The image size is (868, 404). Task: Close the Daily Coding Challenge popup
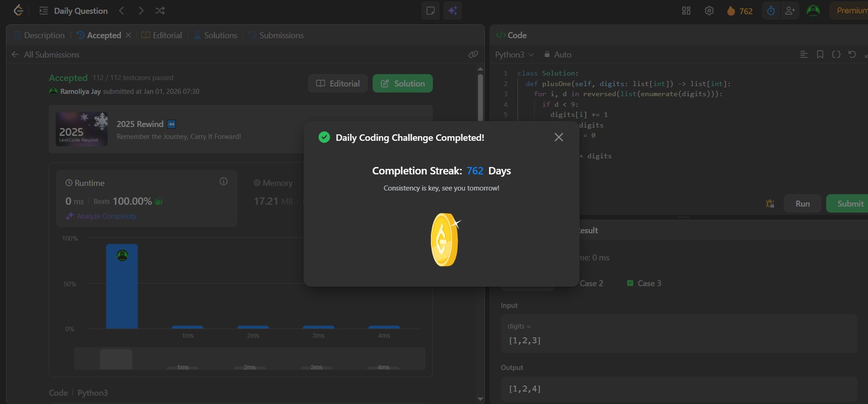pos(558,137)
